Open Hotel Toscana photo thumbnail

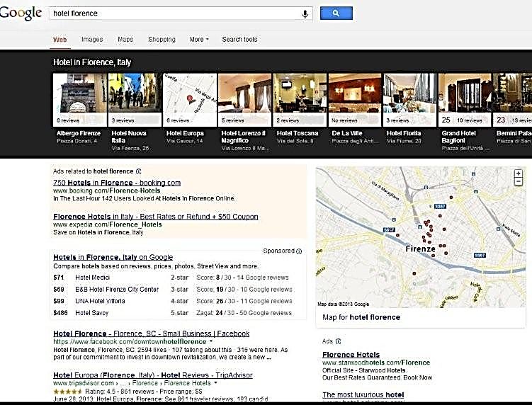300,100
